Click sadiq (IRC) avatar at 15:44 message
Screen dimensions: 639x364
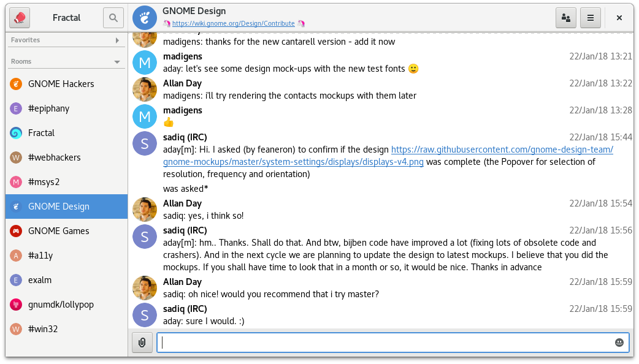(x=145, y=143)
